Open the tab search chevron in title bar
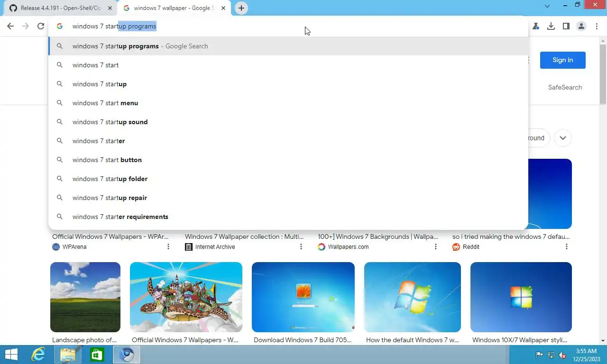The height and width of the screenshot is (364, 607). (547, 6)
